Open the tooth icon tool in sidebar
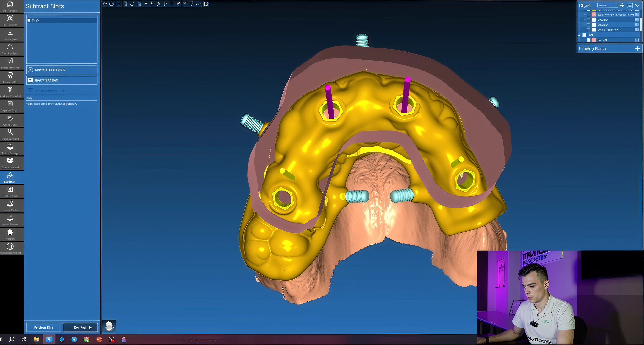644x345 pixels. [x=10, y=75]
